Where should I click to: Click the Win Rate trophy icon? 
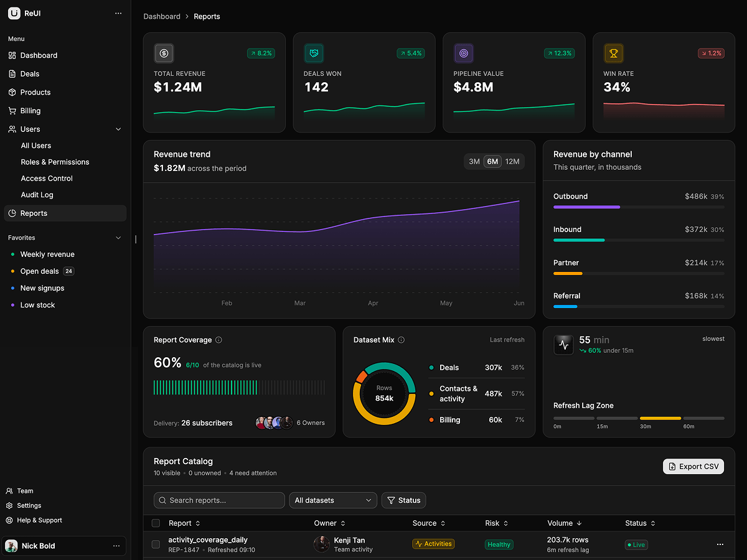click(x=614, y=54)
